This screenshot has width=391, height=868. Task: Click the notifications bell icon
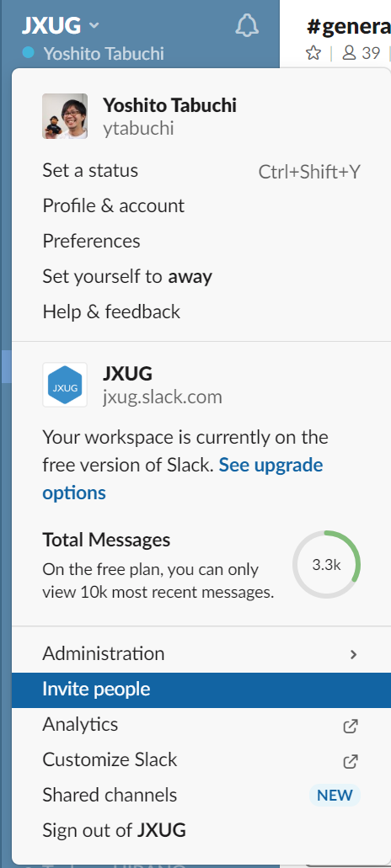click(x=247, y=25)
